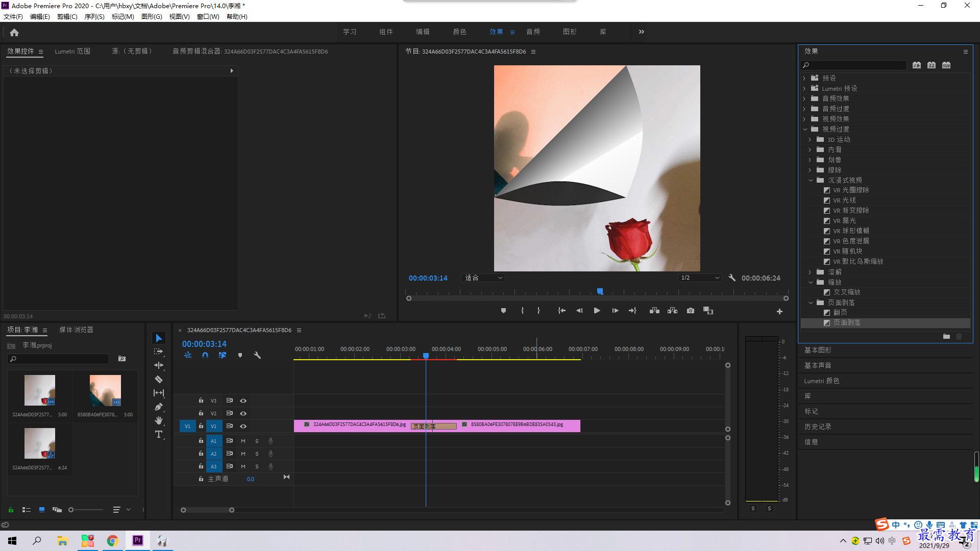Go to Out point

633,311
